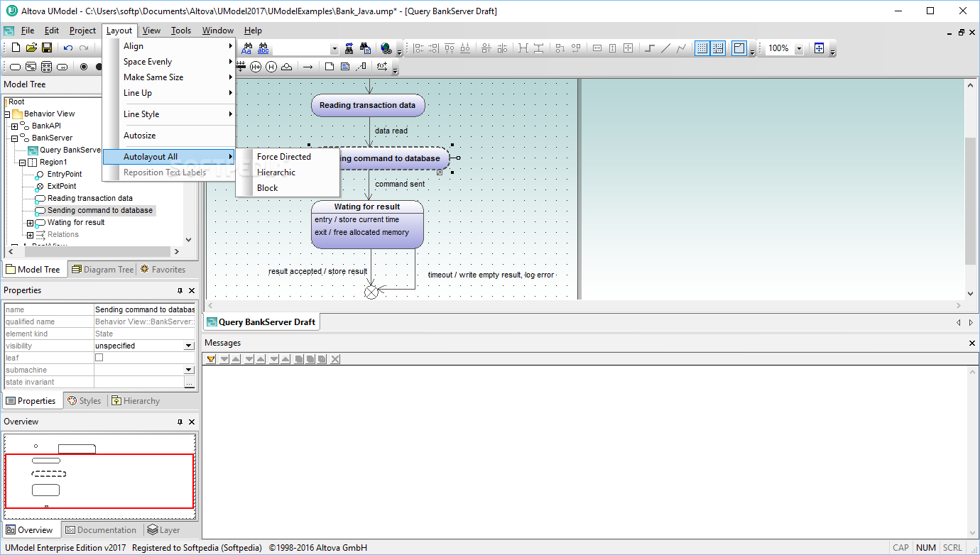Collapse the BankServer tree node
Screen dimensions: 980x555
pos(14,138)
